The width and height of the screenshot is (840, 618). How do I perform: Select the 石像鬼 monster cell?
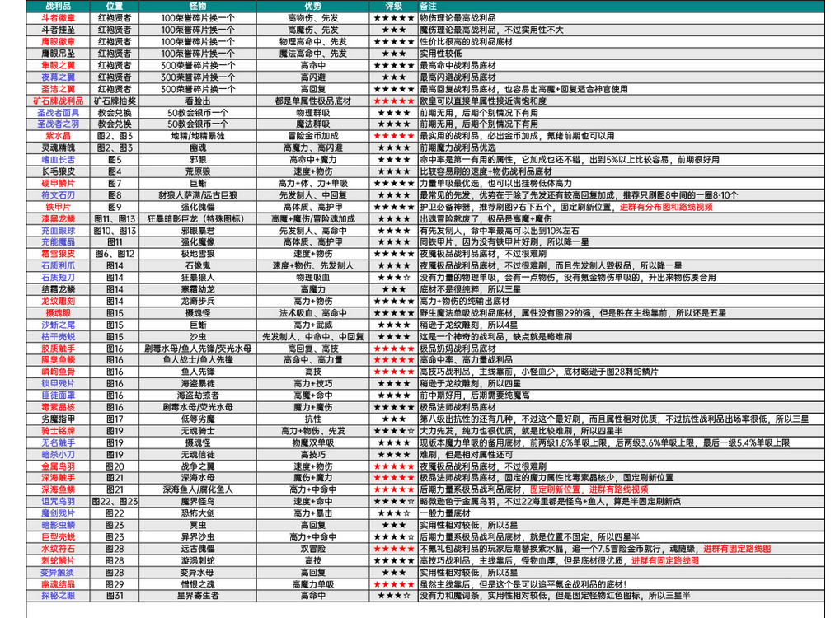click(x=198, y=265)
